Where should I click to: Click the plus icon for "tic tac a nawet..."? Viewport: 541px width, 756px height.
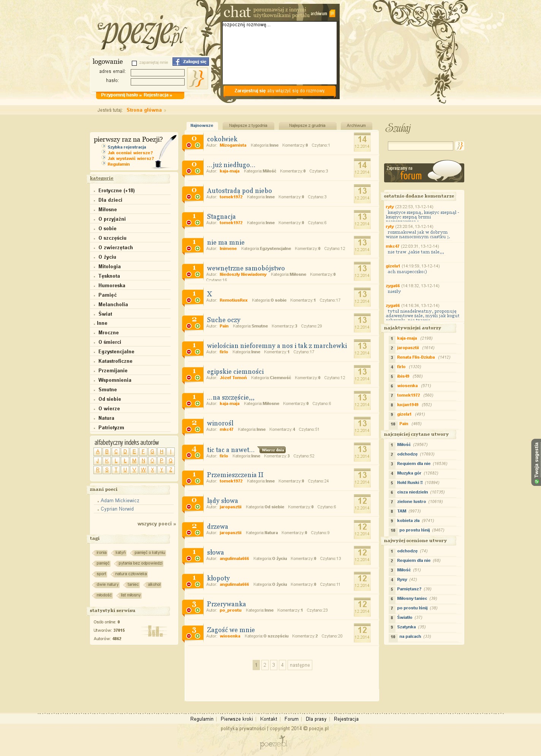(198, 455)
